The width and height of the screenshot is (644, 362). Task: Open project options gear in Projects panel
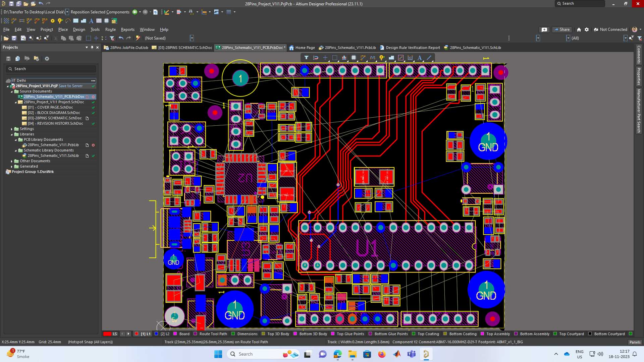47,59
